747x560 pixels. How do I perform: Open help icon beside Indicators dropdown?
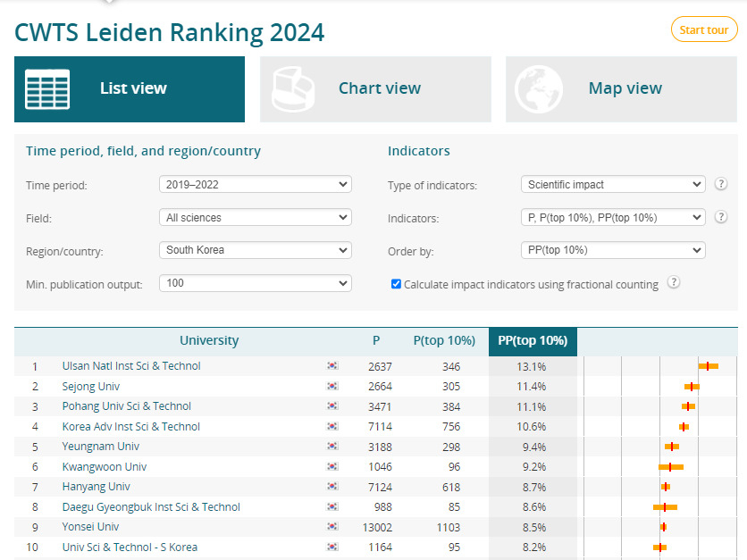tap(721, 217)
